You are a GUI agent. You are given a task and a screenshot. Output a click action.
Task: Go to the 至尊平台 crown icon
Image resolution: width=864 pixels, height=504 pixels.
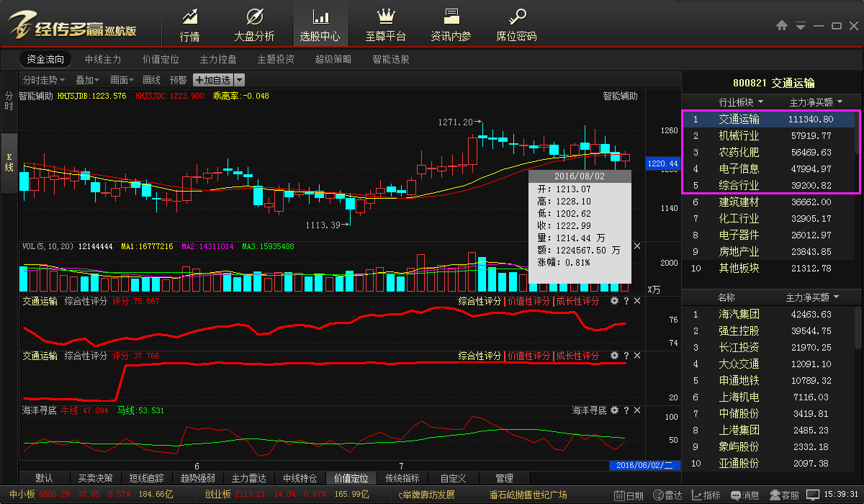[386, 24]
